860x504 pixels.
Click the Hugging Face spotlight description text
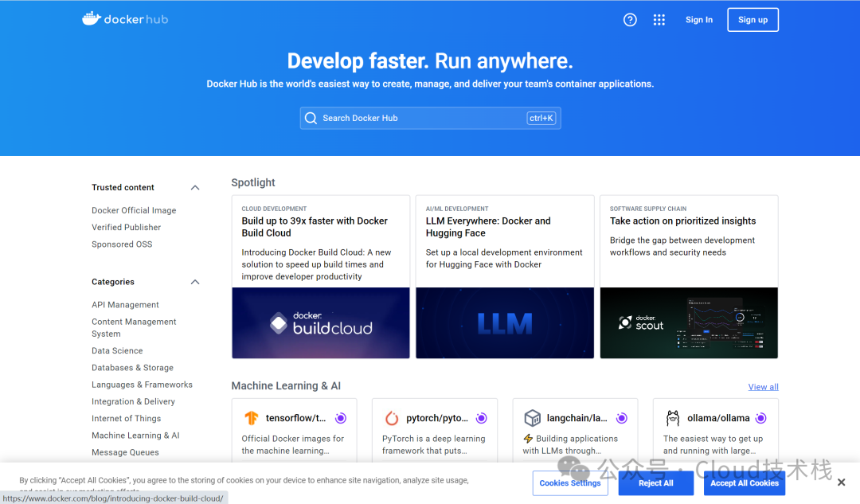point(504,258)
